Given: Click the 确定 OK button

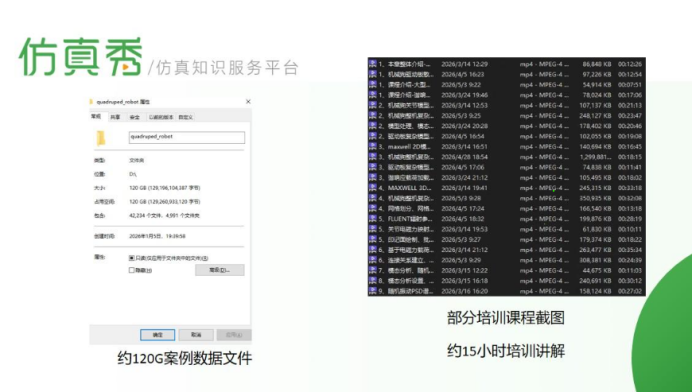Looking at the screenshot, I should pos(158,335).
